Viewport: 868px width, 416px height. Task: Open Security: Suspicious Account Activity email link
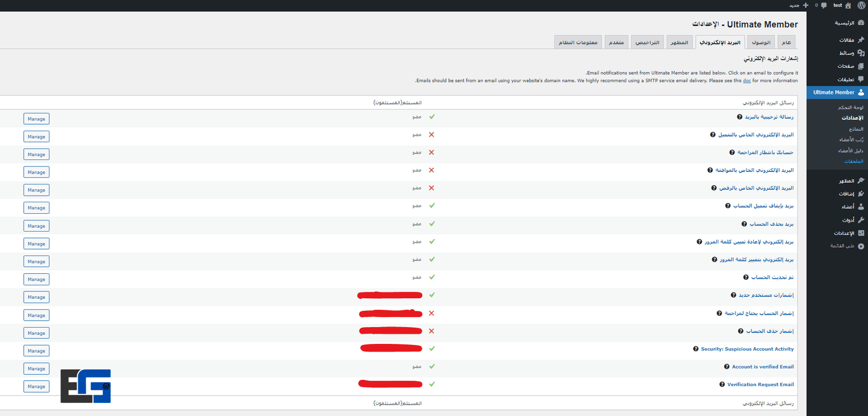[747, 349]
